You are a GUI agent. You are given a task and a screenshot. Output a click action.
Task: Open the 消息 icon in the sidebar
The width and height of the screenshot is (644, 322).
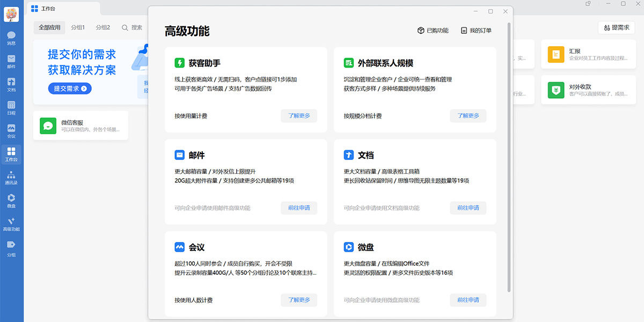point(11,38)
